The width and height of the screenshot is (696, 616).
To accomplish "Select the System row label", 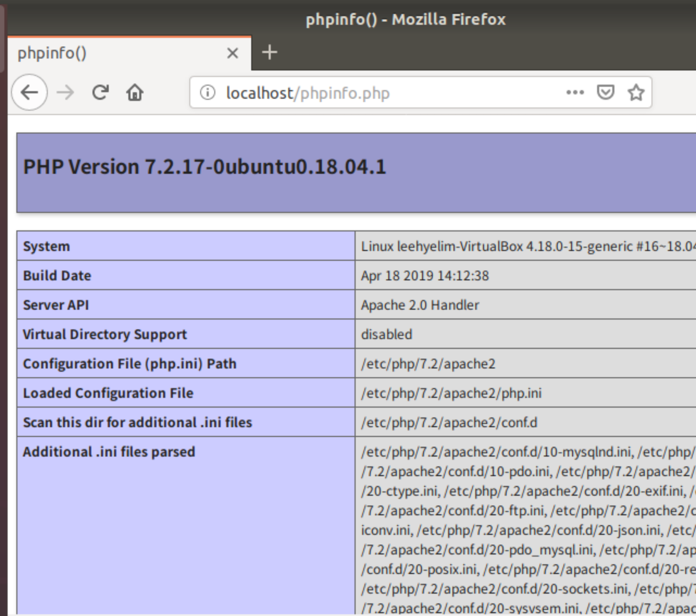I will [46, 246].
